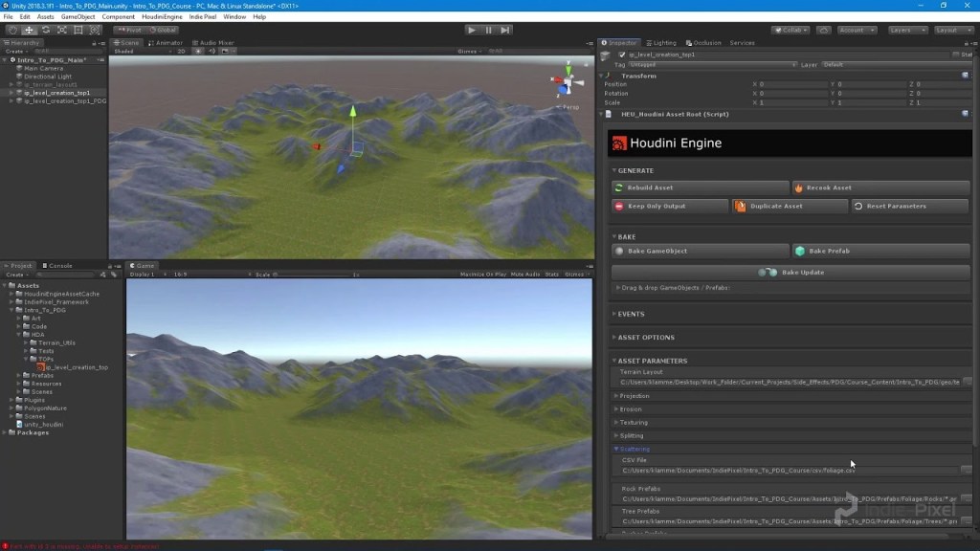Select the Hand tool in toolbar
The image size is (980, 551).
[12, 30]
